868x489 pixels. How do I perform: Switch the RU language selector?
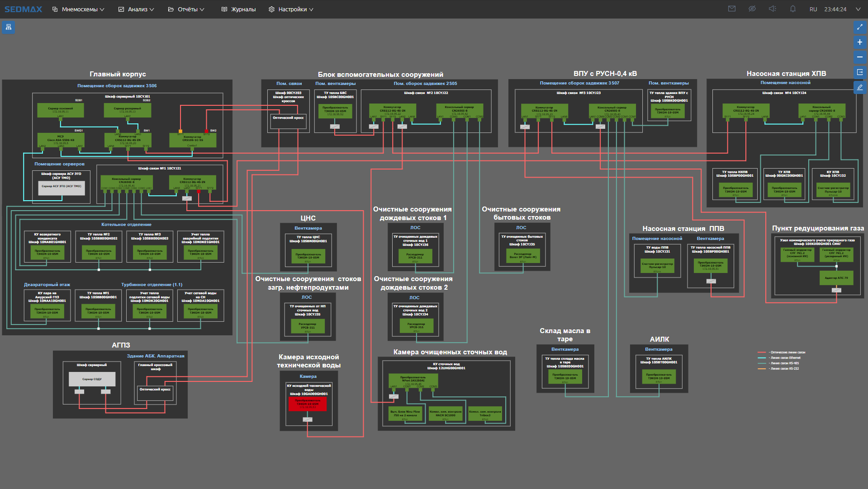click(x=813, y=9)
